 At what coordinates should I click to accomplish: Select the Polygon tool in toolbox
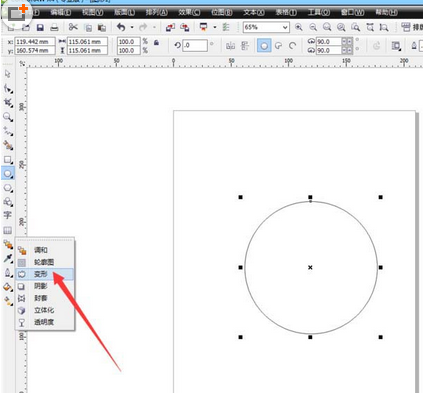point(8,188)
